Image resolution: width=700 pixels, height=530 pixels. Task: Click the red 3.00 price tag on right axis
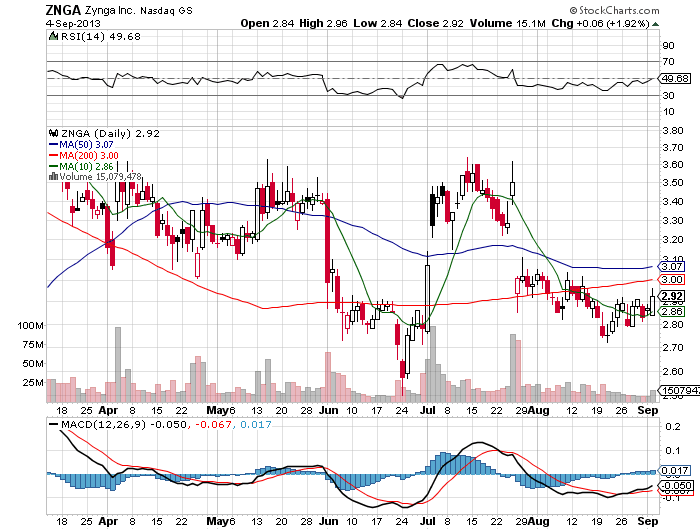[672, 280]
